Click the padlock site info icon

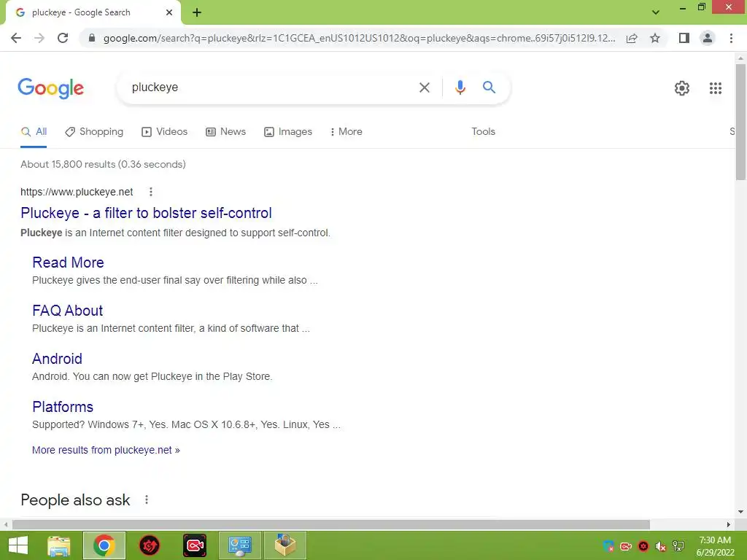point(92,38)
